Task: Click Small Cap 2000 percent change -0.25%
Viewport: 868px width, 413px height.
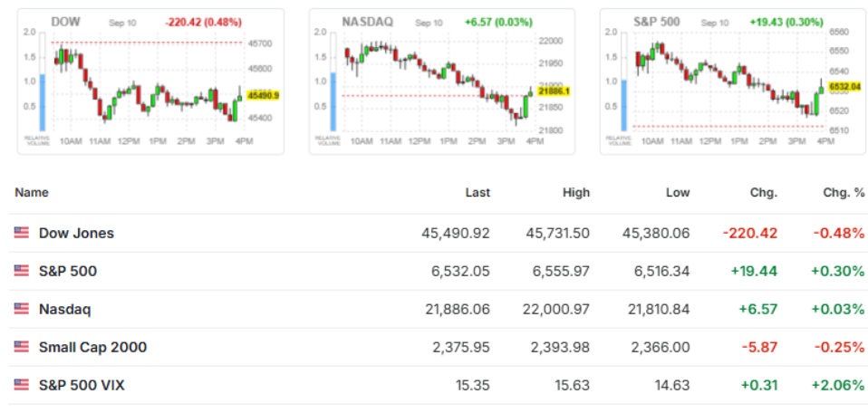Action: pos(839,347)
